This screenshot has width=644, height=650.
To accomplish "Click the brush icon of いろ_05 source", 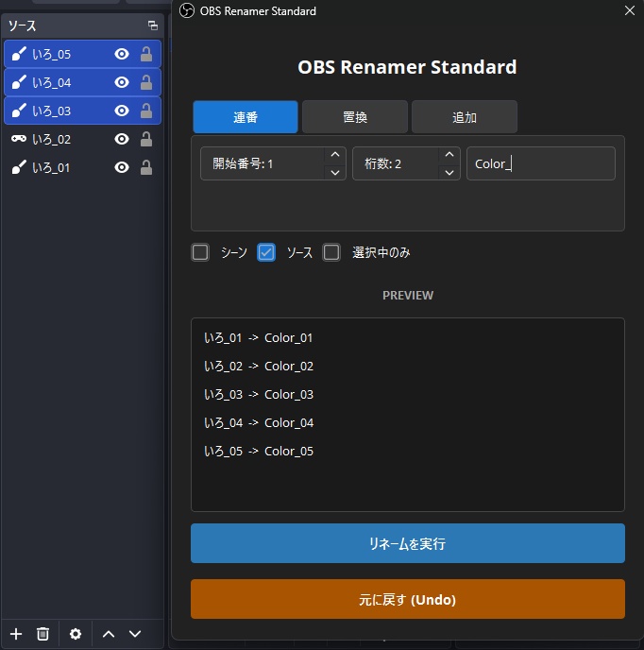I will point(19,54).
